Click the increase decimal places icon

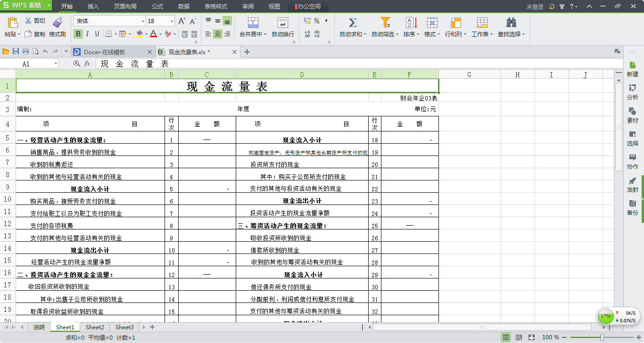pyautogui.click(x=307, y=34)
